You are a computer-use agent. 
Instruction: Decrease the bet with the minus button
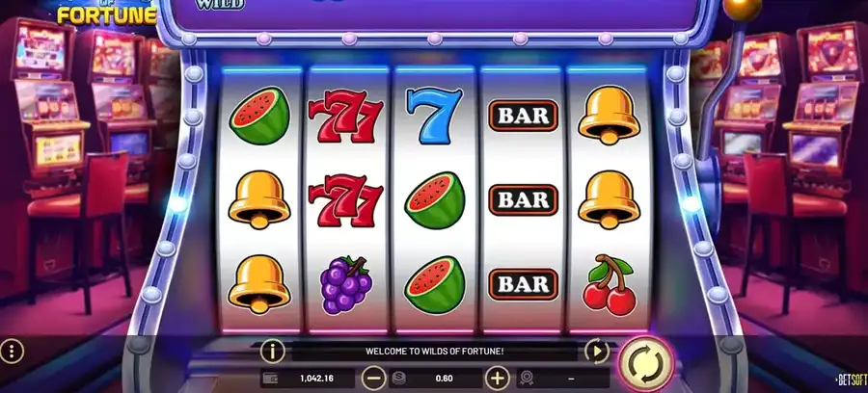[x=373, y=379]
